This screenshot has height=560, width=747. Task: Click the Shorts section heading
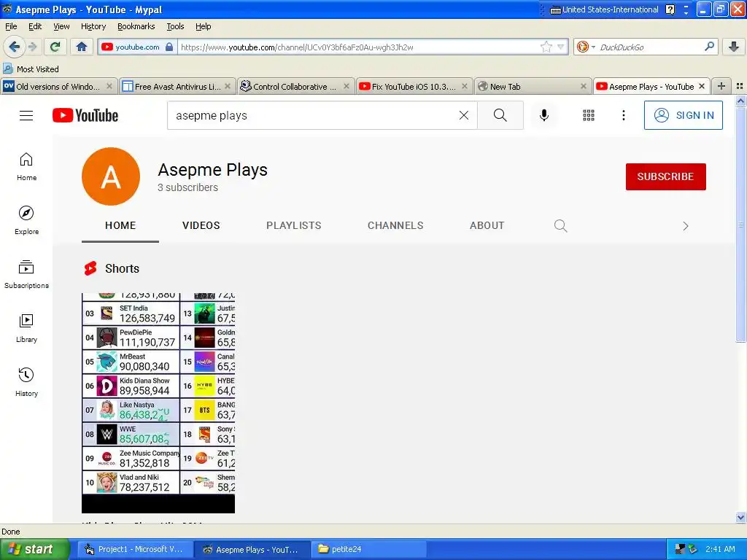click(x=122, y=268)
